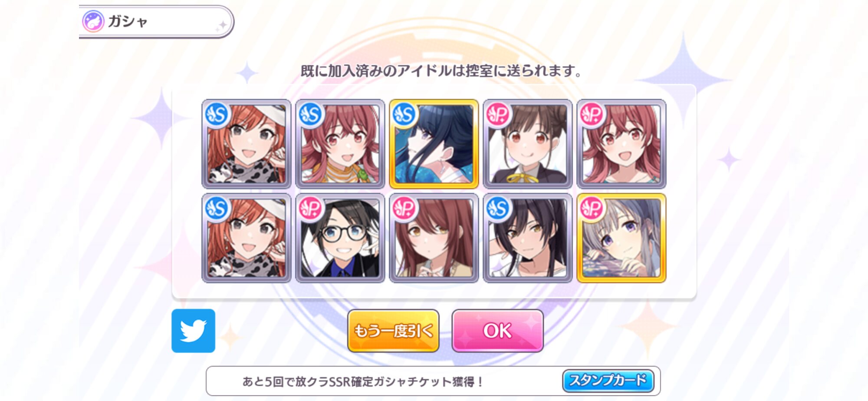The height and width of the screenshot is (401, 868).
Task: Click the もう一度引く draw again button
Action: click(x=393, y=331)
